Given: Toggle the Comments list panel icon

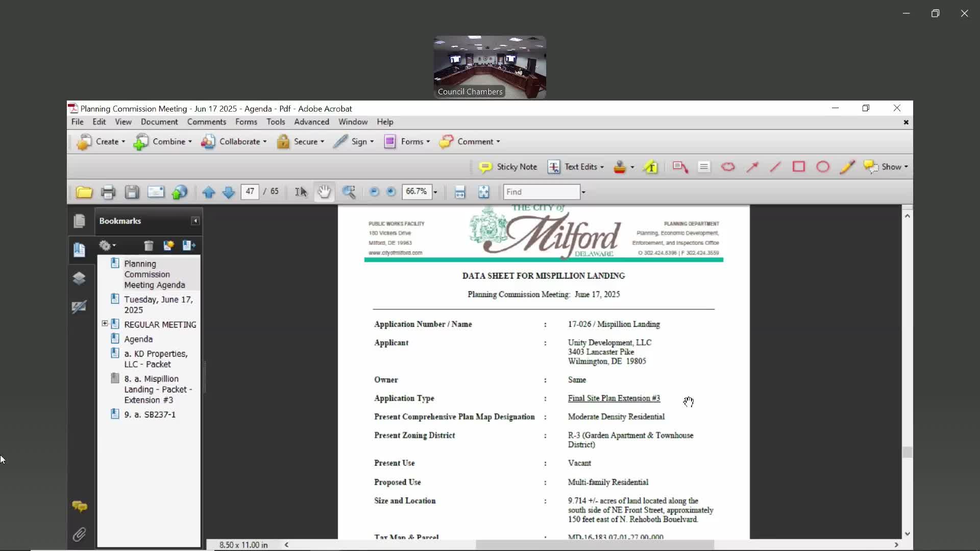Looking at the screenshot, I should [x=79, y=506].
